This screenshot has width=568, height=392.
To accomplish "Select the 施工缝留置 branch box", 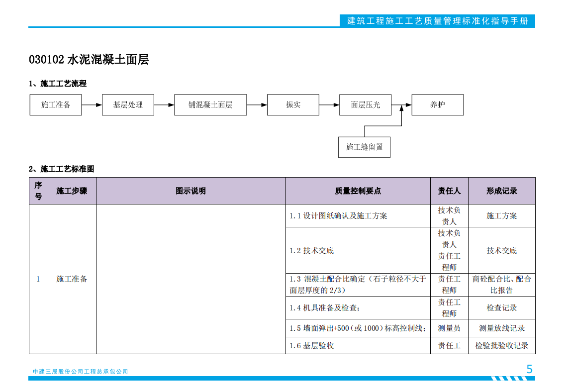I will coord(365,146).
